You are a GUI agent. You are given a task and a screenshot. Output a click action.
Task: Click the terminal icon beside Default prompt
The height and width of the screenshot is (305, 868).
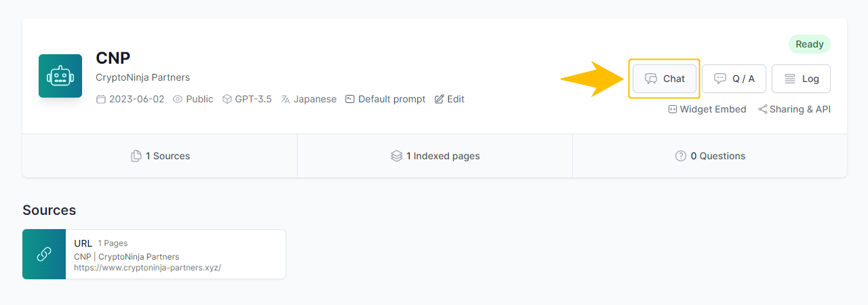click(350, 99)
